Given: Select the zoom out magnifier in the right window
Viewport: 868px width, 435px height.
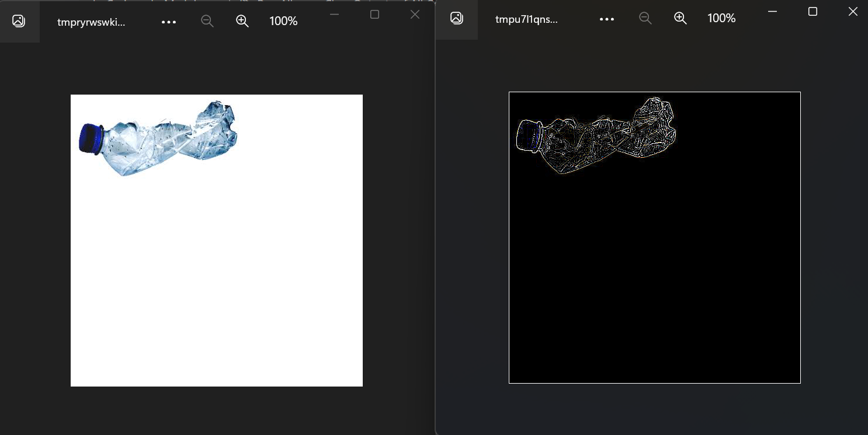Looking at the screenshot, I should 645,18.
